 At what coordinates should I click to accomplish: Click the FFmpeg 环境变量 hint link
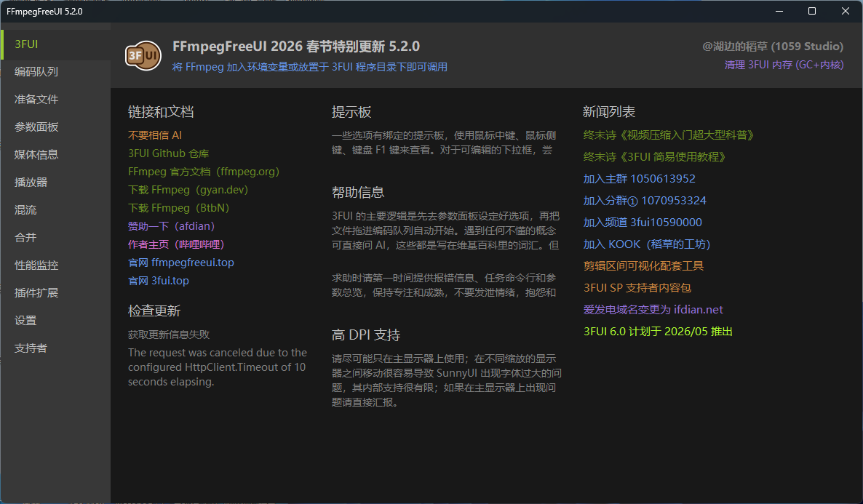[309, 67]
